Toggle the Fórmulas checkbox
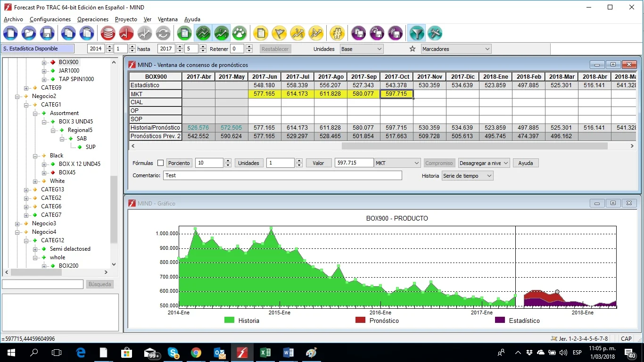This screenshot has height=362, width=644. coord(160,163)
